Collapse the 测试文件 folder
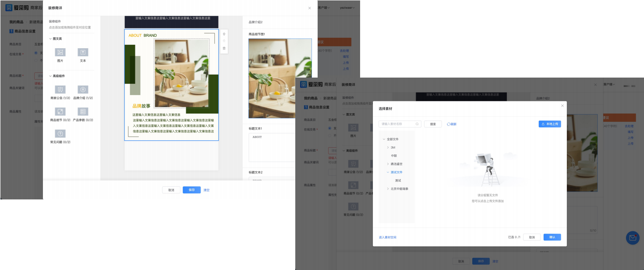The image size is (644, 270). pyautogui.click(x=388, y=172)
